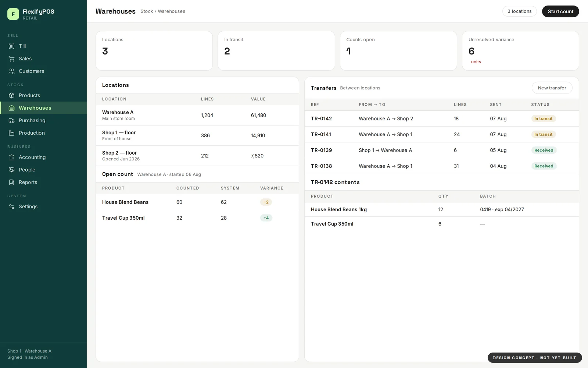Create a New transfer
Screen dimensions: 588x368
pyautogui.click(x=552, y=88)
